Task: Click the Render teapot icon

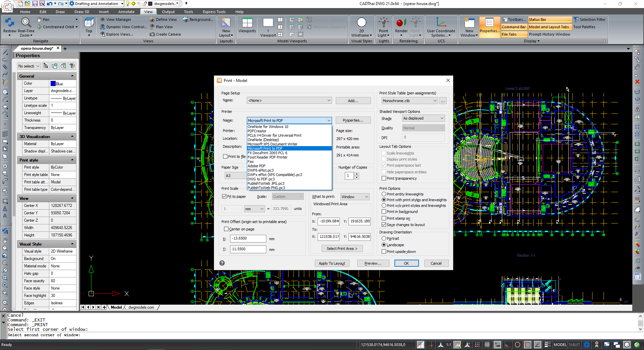Action: click(401, 23)
